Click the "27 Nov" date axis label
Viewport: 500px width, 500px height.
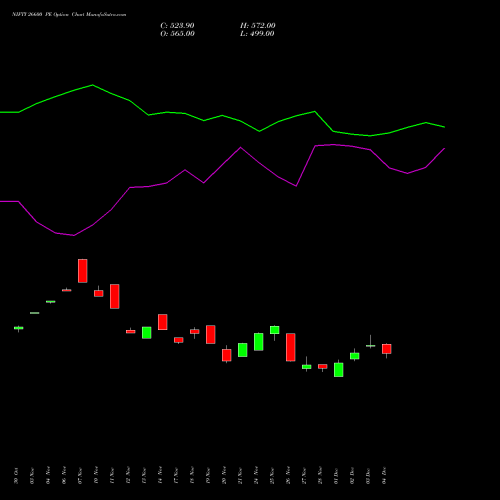click(x=304, y=476)
